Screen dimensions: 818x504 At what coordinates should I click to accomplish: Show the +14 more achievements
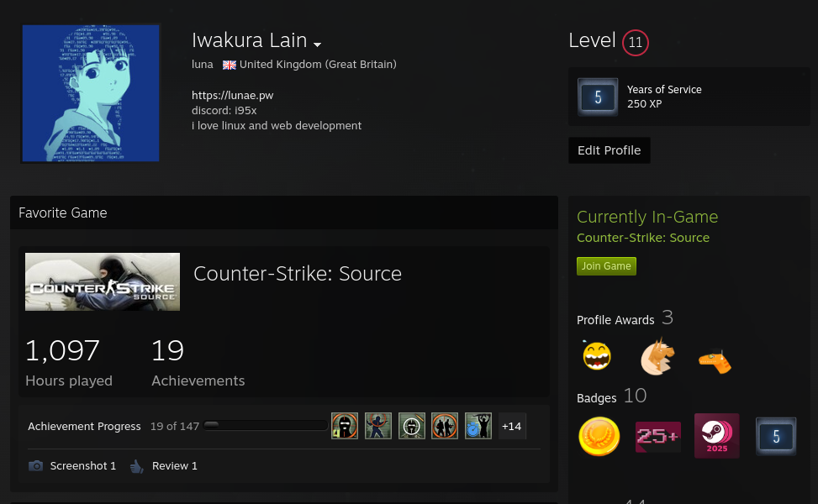point(511,426)
